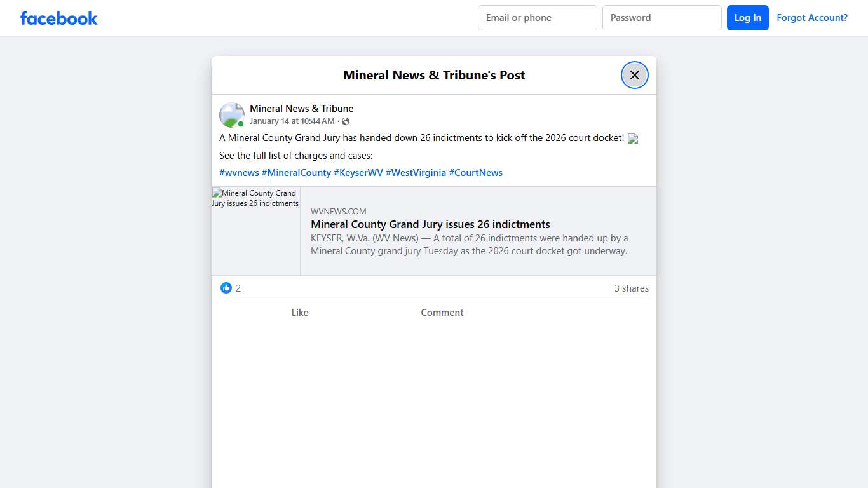
Task: Click the article preview thumbnail image
Action: pos(256,231)
